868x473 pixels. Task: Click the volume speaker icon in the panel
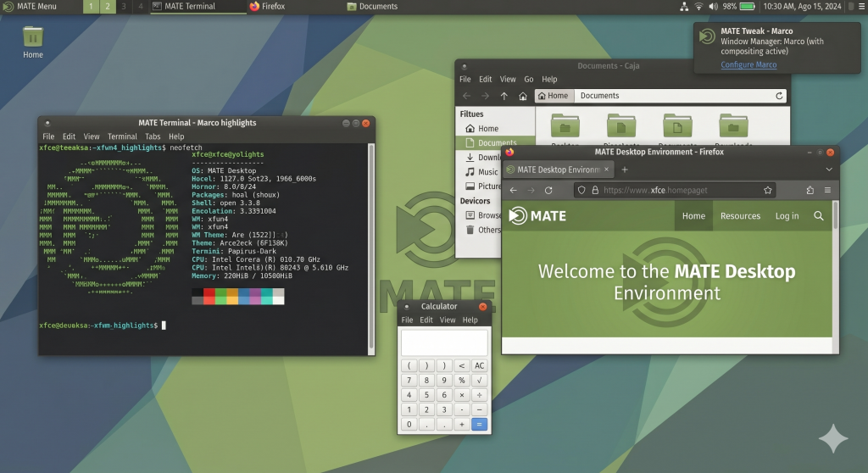pos(714,6)
